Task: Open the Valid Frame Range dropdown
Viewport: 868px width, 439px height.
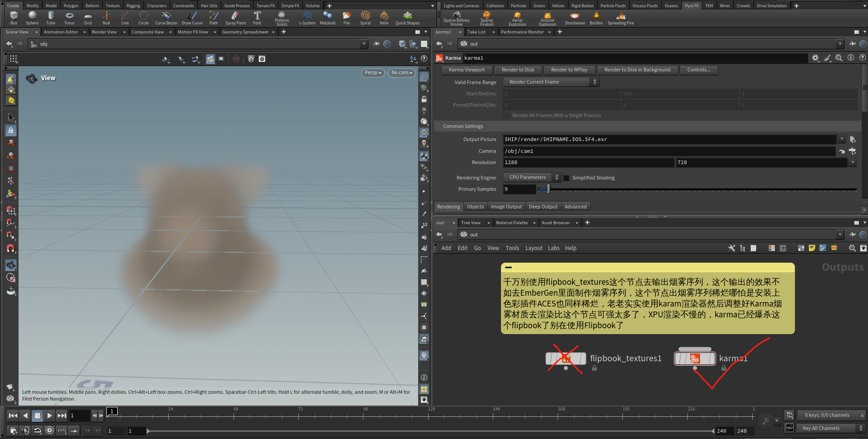Action: point(551,82)
